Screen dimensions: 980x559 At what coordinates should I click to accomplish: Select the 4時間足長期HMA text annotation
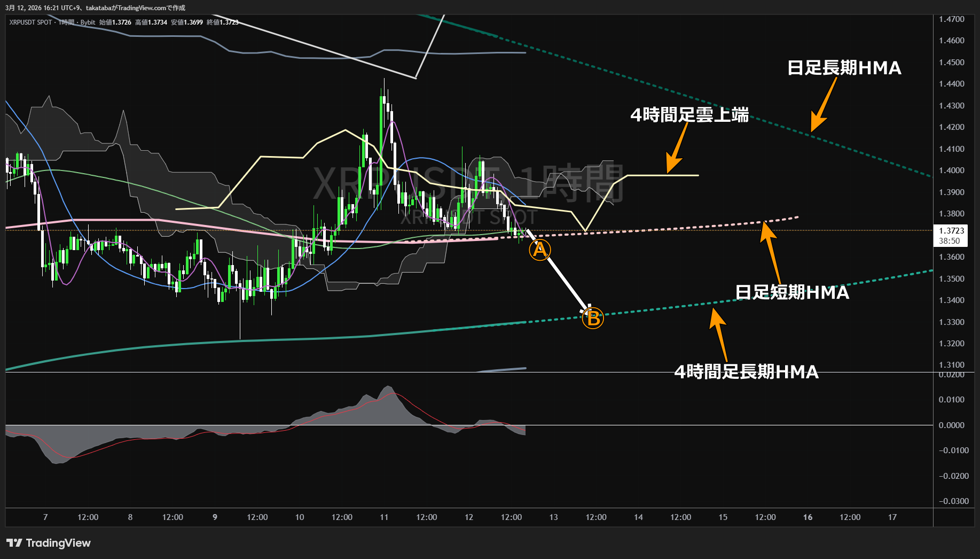(746, 372)
